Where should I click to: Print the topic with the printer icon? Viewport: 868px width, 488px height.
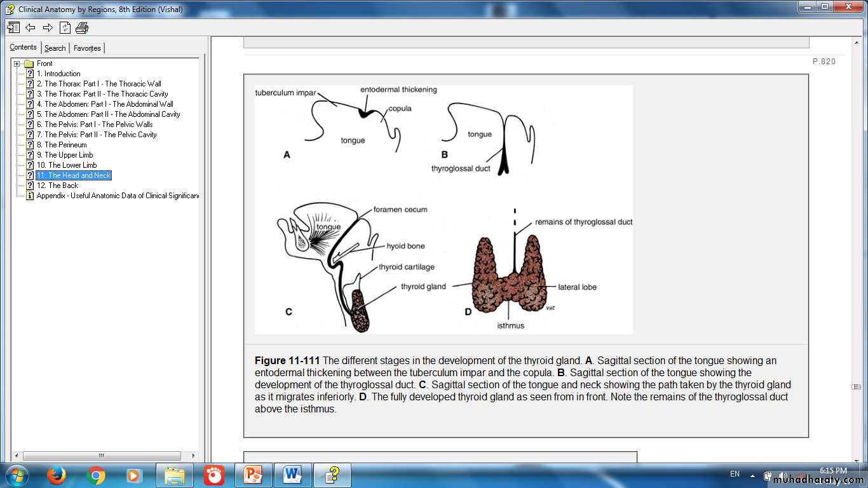[82, 27]
